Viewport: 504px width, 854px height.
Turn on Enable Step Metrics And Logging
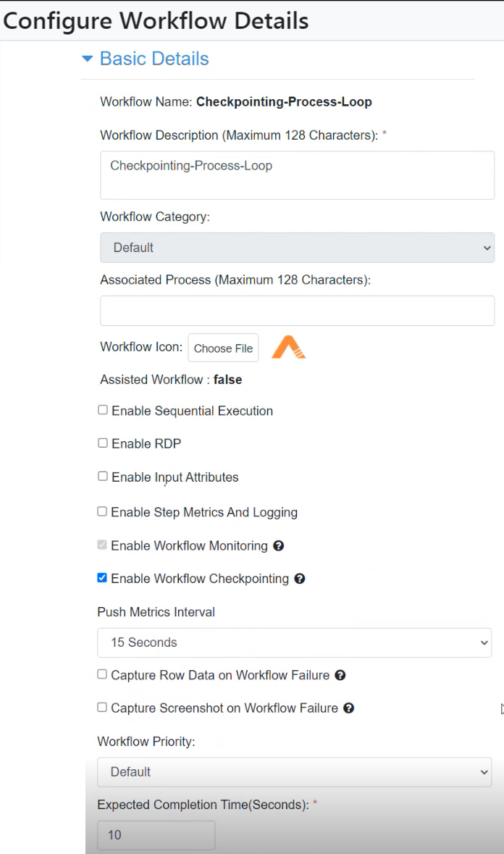click(x=102, y=511)
